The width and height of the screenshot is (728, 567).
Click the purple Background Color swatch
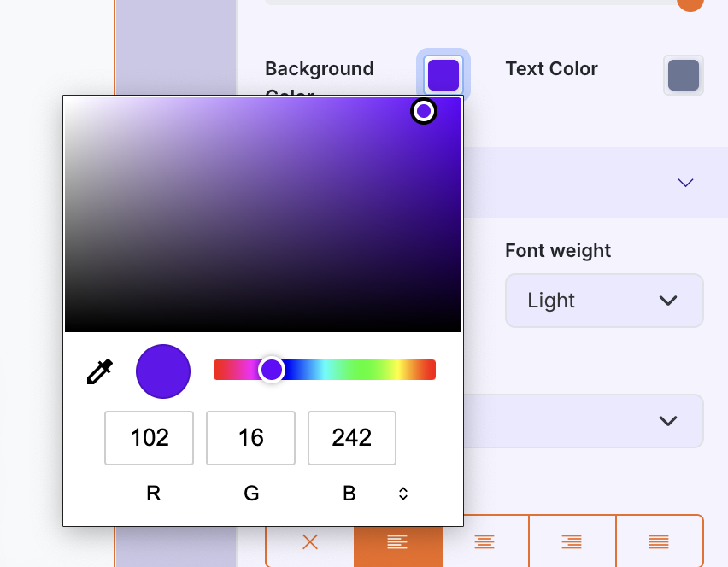443,75
